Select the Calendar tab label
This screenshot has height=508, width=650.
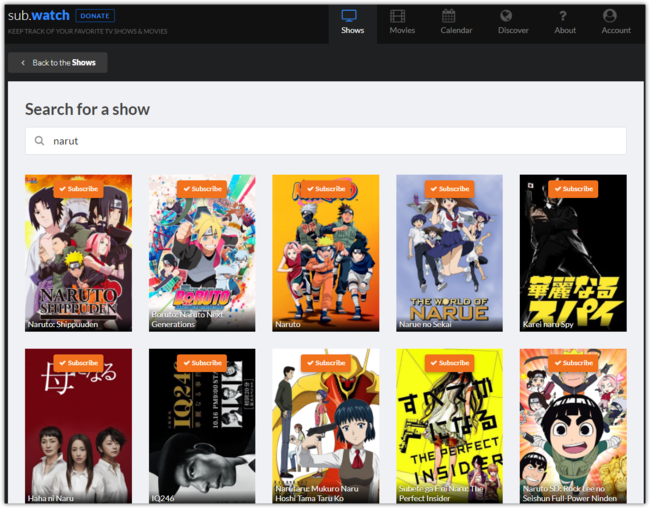(456, 30)
